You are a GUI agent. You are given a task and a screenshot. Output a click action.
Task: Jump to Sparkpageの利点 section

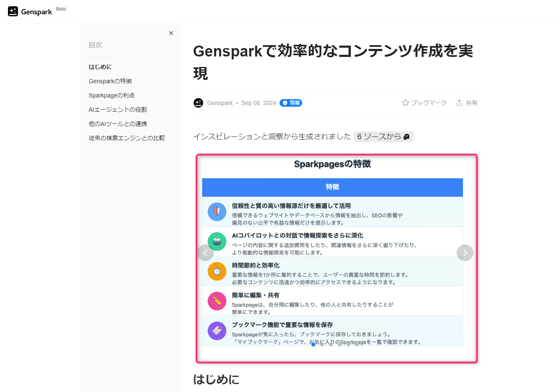tap(112, 95)
